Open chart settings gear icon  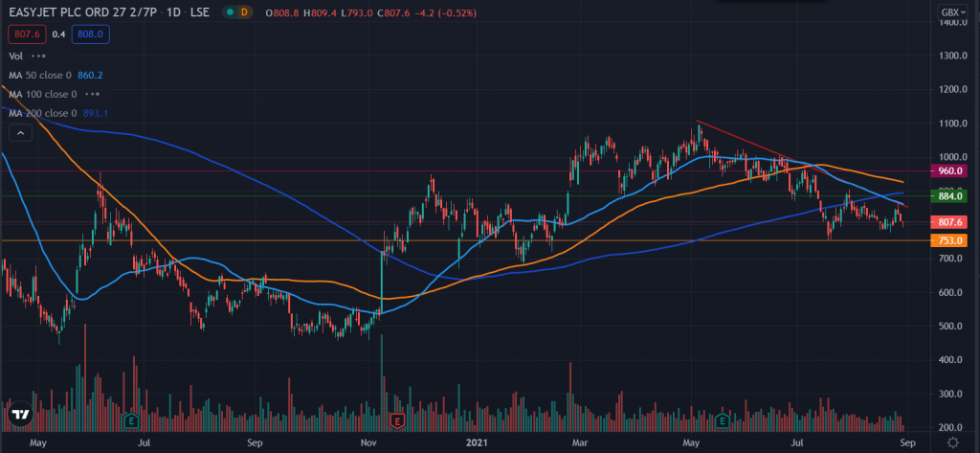(952, 442)
